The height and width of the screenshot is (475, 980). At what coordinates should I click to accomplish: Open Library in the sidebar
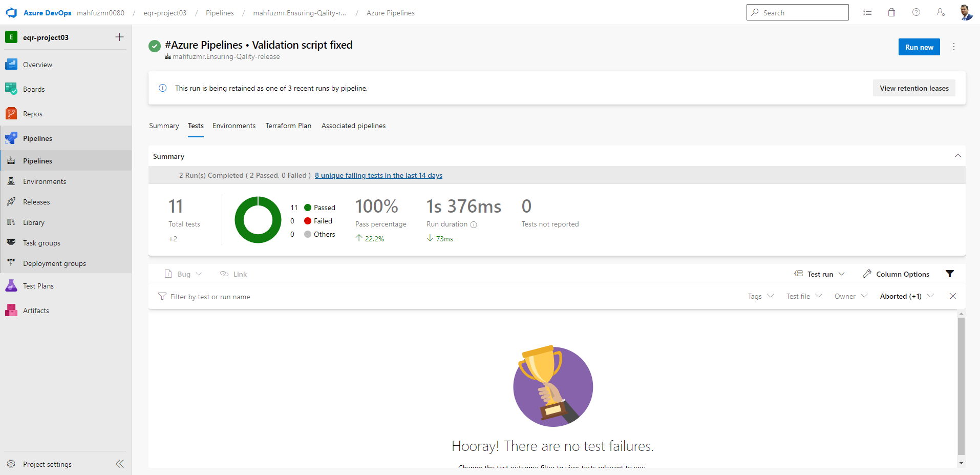[66, 222]
